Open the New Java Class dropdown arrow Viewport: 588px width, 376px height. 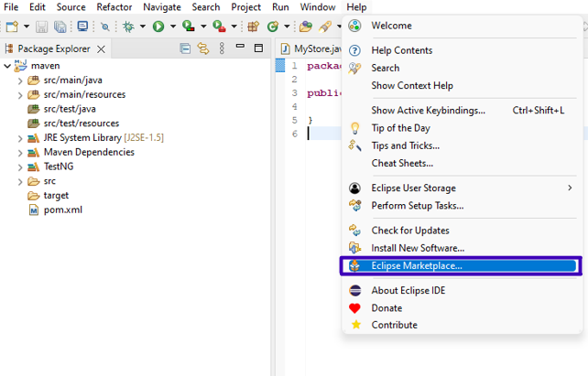click(x=287, y=27)
